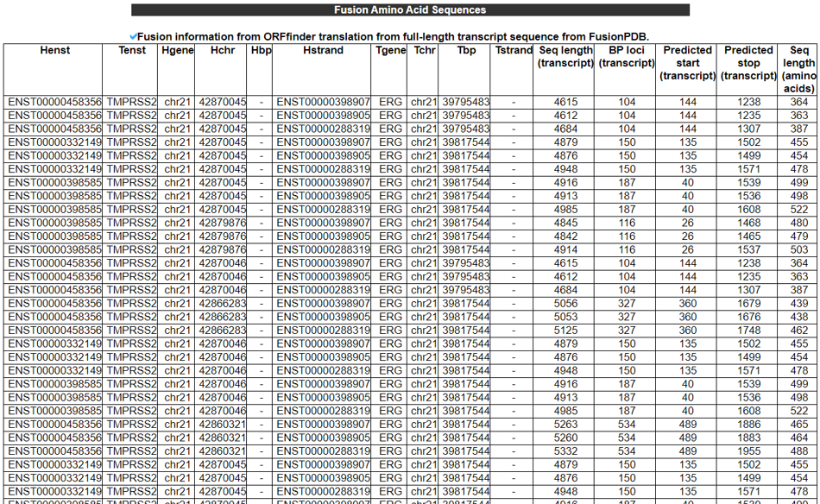Click the Tchr column header
820x504 pixels.
(x=424, y=51)
